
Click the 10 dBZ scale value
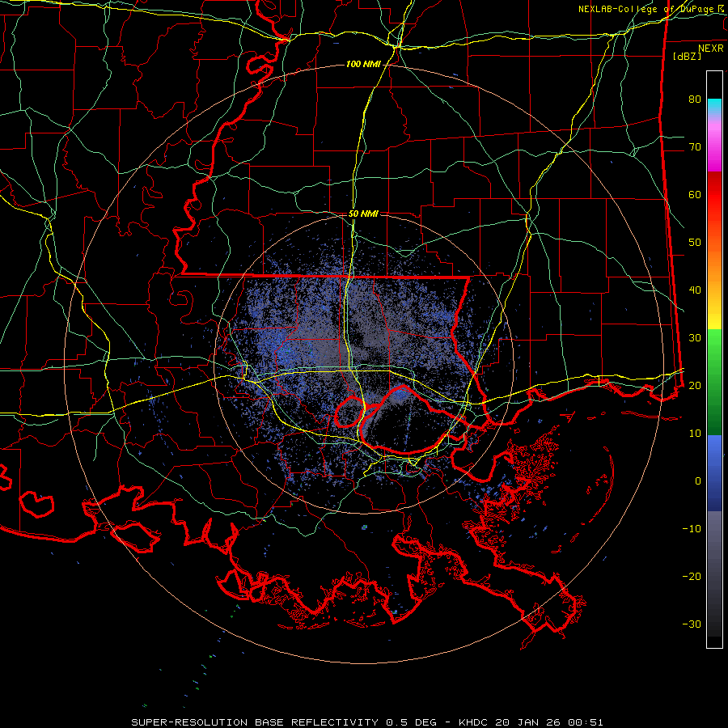click(x=695, y=434)
